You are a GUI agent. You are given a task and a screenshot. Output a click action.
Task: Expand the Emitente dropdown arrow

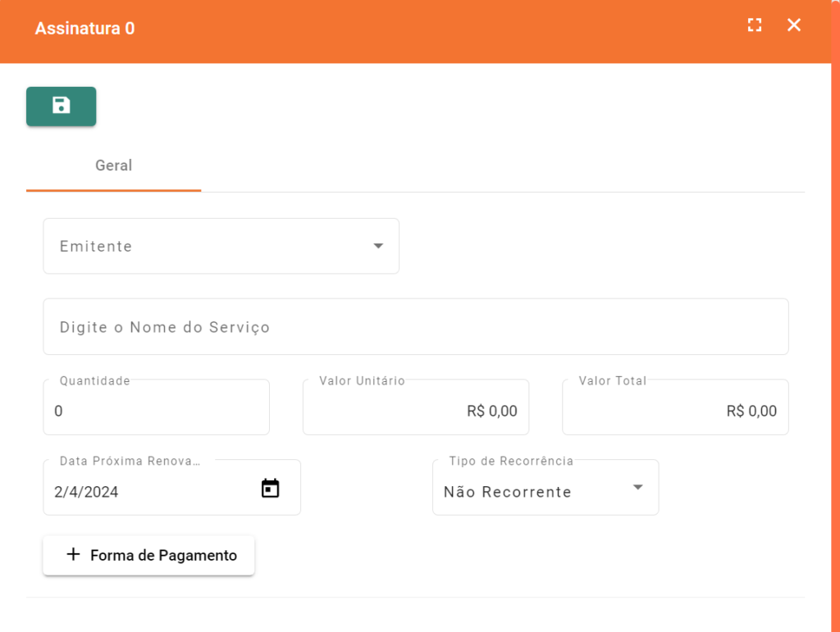pos(378,246)
